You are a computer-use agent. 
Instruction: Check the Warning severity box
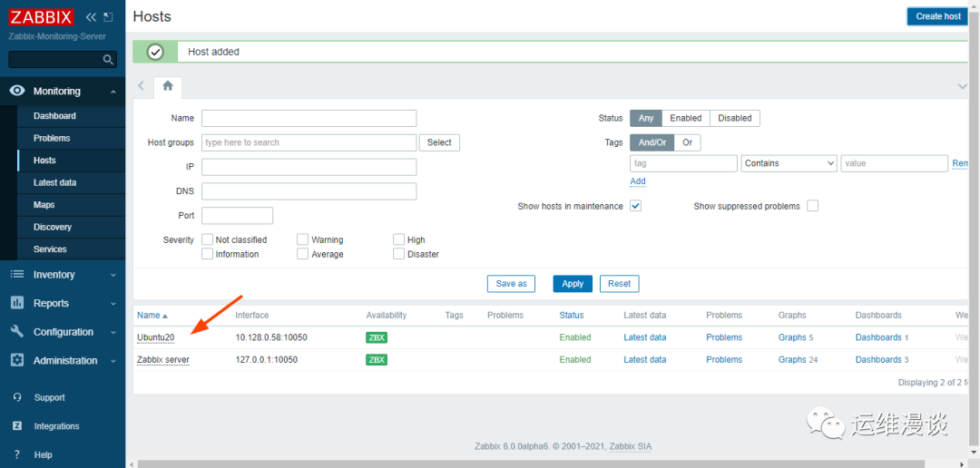coord(302,239)
